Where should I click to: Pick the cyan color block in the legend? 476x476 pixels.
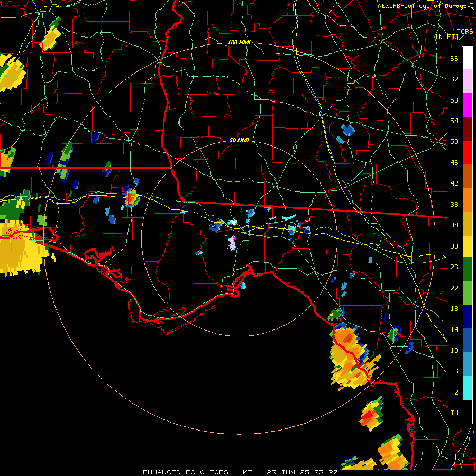click(x=467, y=388)
